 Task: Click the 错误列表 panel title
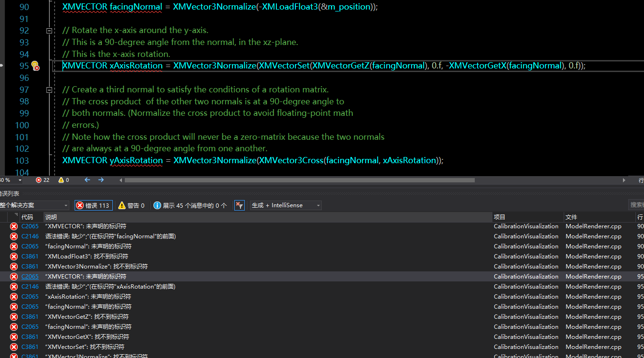9,193
